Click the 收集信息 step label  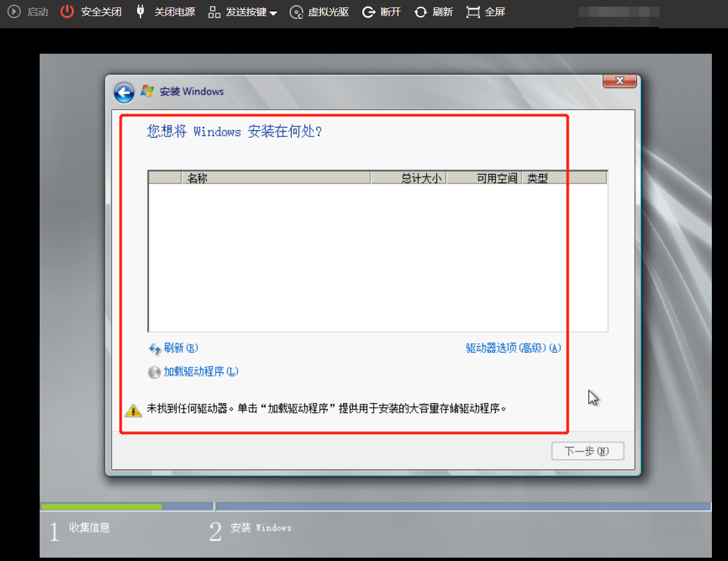89,527
